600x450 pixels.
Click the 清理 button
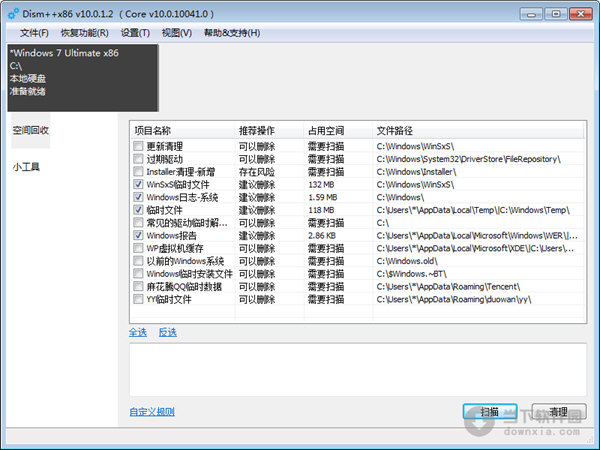click(x=559, y=412)
